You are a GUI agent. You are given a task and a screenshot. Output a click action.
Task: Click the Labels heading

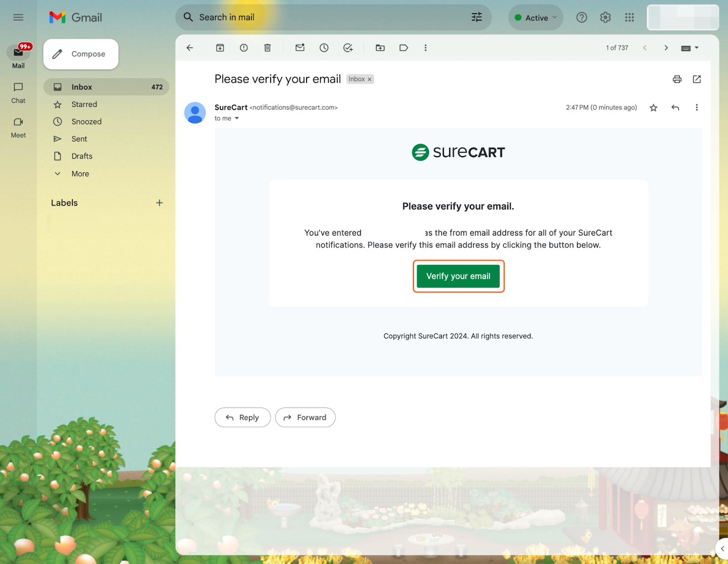(64, 203)
